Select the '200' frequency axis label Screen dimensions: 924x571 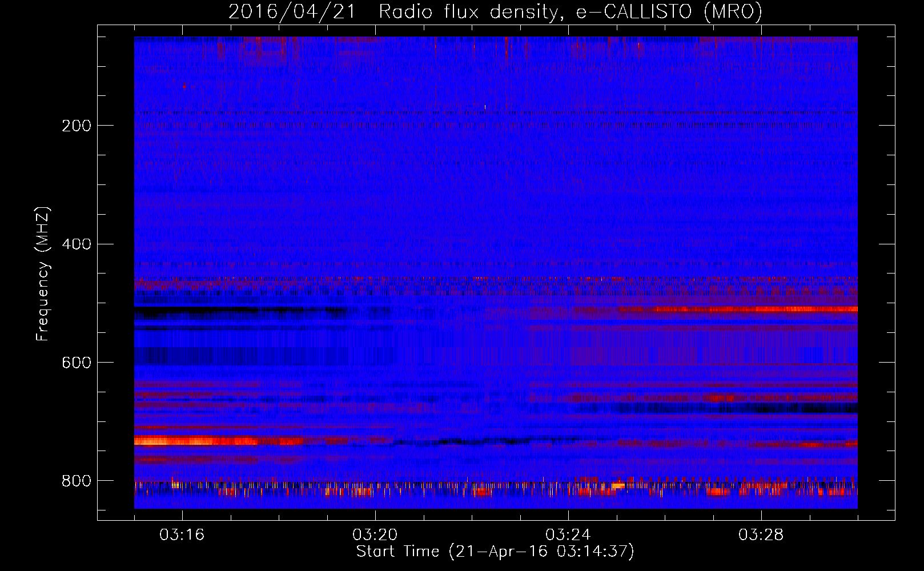pos(77,126)
